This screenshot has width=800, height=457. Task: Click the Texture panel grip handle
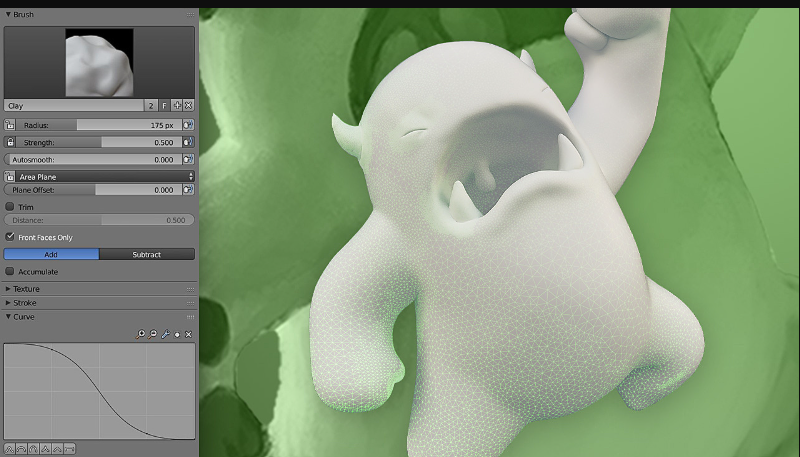190,289
